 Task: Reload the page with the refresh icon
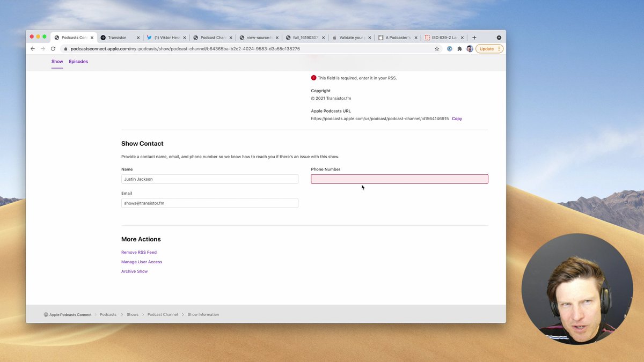(x=53, y=49)
